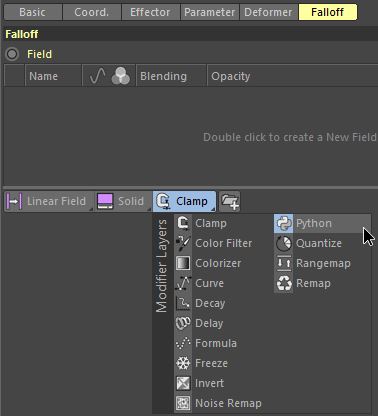Select the Color Filter modifier icon
Screen dimensions: 378x416
[183, 243]
